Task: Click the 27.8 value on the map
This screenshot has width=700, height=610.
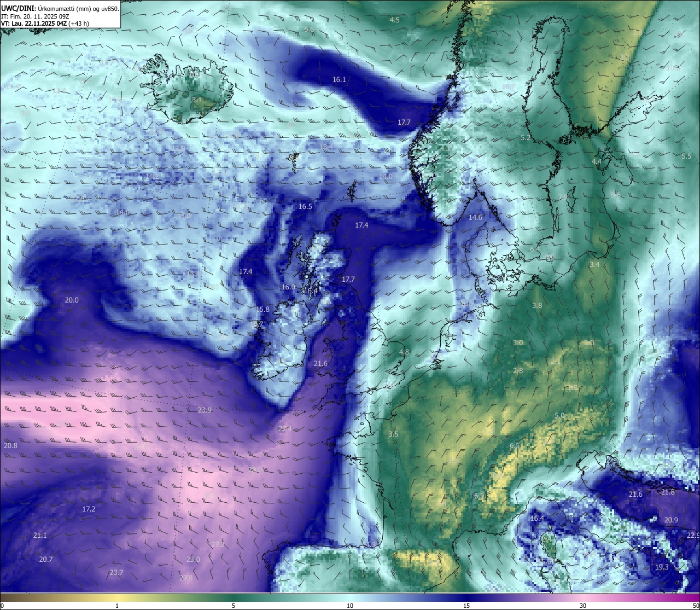Action: pos(185,578)
